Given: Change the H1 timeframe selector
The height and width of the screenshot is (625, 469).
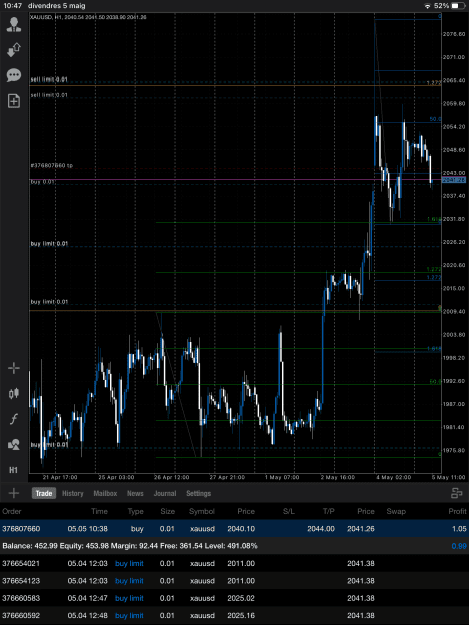Looking at the screenshot, I should (14, 470).
